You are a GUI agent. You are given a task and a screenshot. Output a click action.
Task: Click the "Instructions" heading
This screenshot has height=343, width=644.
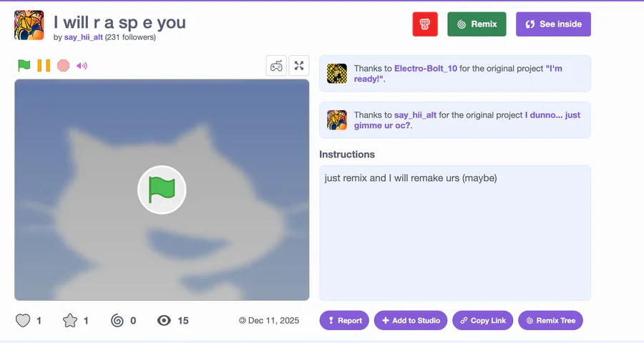click(347, 155)
